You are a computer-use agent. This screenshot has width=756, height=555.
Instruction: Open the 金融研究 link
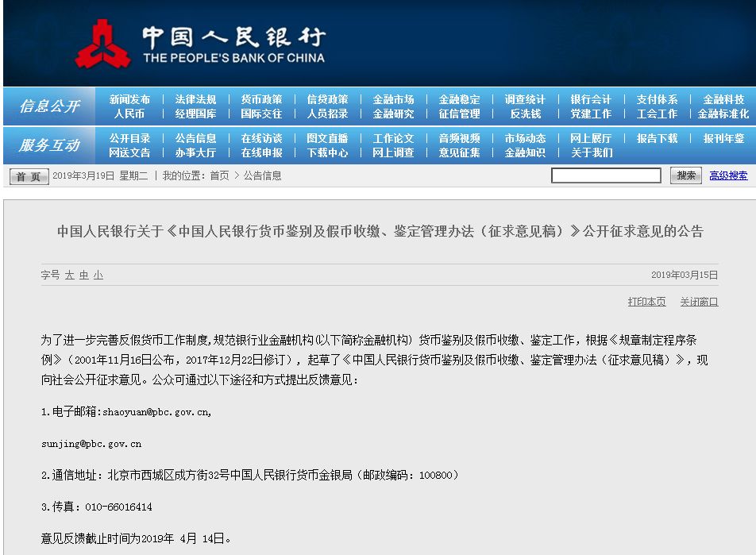click(393, 114)
